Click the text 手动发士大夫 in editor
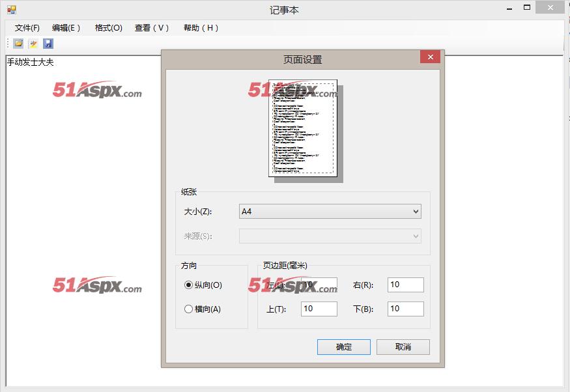The image size is (570, 392). [31, 62]
